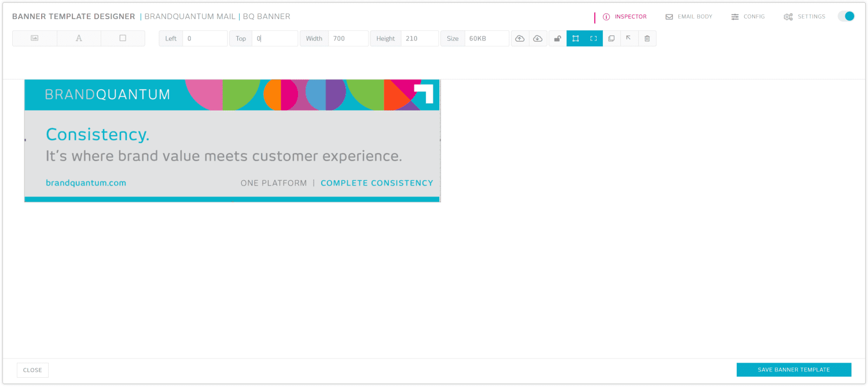Open the Settings tab

point(804,17)
